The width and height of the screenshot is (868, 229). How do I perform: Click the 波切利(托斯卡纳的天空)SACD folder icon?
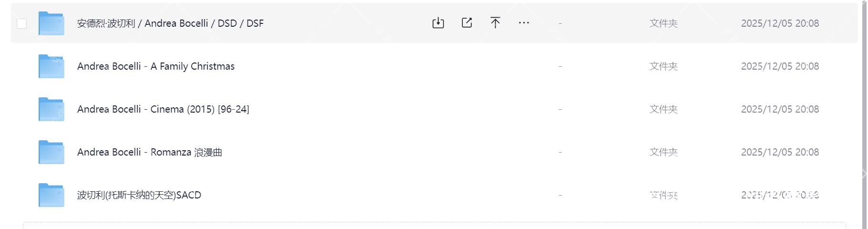(x=51, y=195)
